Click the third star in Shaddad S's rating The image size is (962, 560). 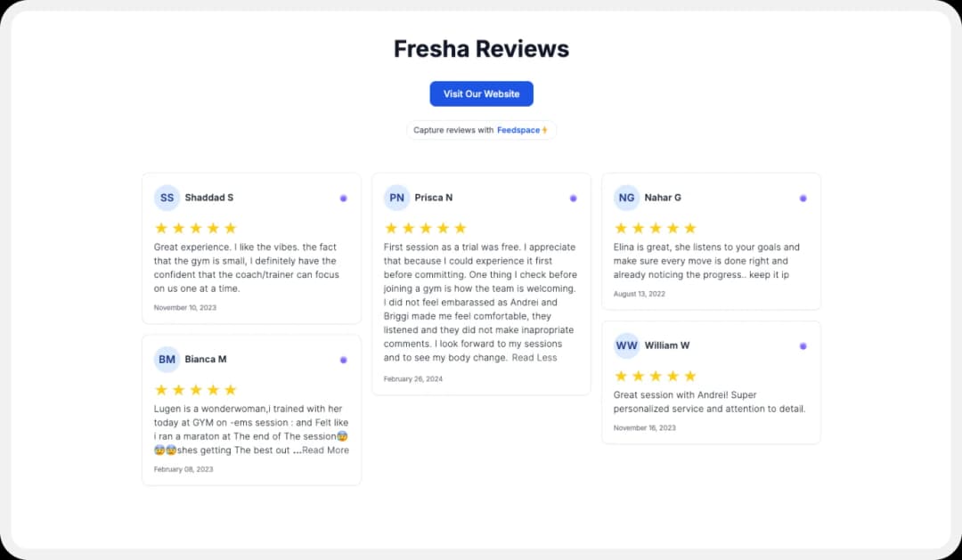pyautogui.click(x=195, y=227)
